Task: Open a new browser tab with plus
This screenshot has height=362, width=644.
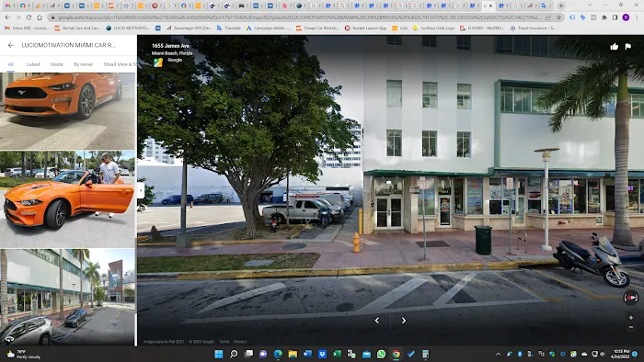Action: click(x=561, y=6)
